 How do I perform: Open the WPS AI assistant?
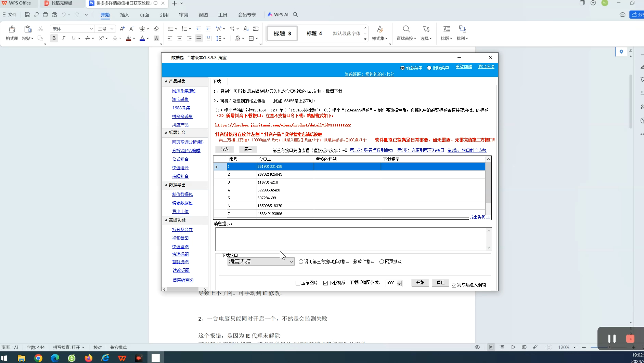[x=278, y=15]
